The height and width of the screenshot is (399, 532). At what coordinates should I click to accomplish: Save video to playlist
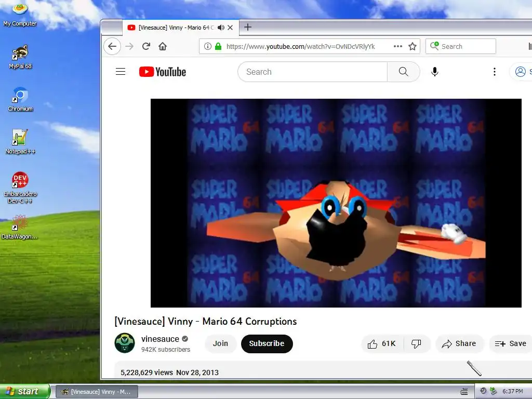(510, 344)
